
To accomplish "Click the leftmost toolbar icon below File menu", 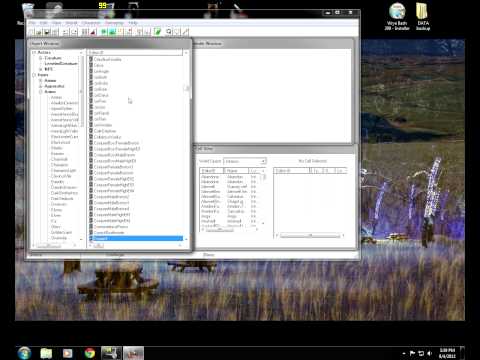I will tap(31, 32).
